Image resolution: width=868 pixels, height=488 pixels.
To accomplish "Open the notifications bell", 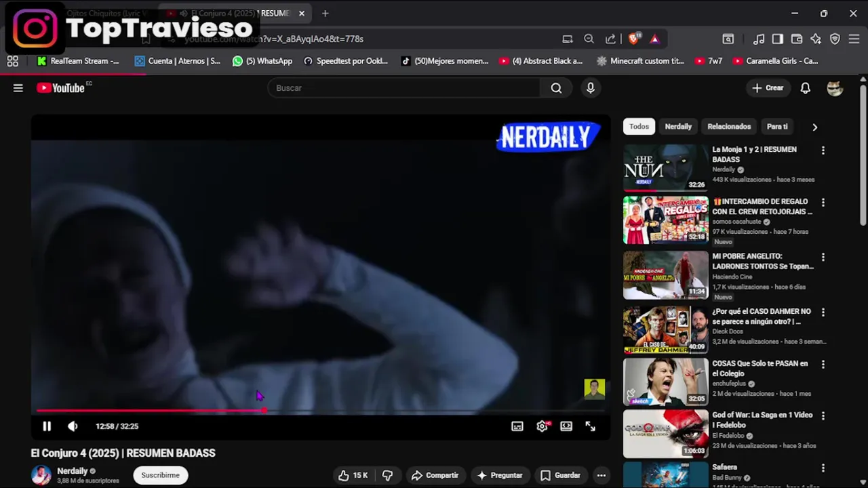I will click(x=806, y=88).
